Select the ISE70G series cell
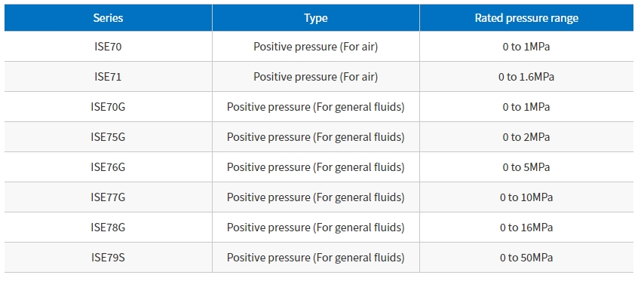Viewport: 644px width, 281px height. point(108,107)
